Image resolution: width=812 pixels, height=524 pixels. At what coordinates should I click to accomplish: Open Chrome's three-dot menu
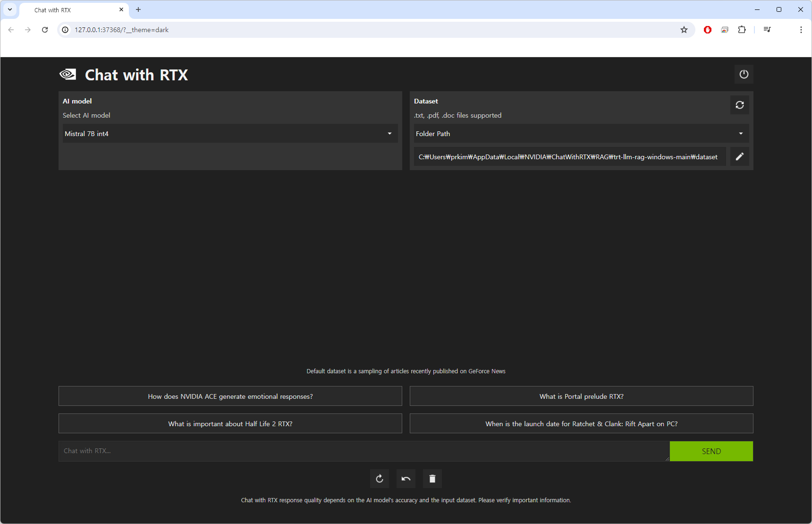pyautogui.click(x=801, y=30)
